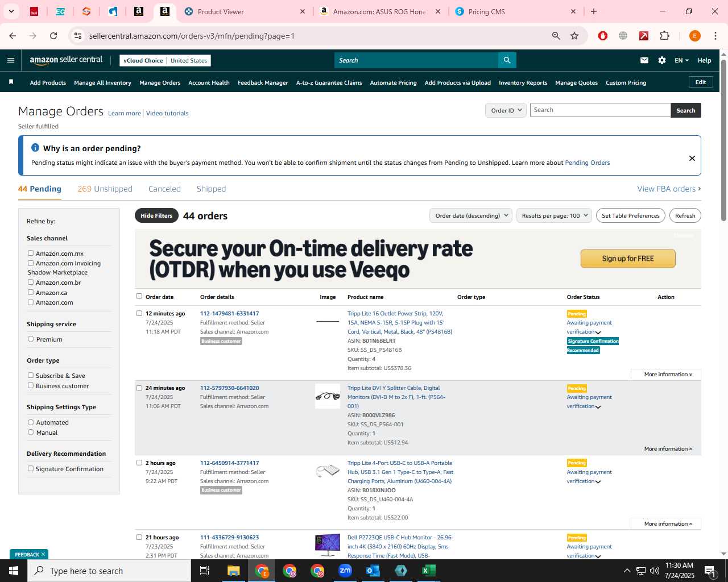This screenshot has width=728, height=582.
Task: Open File Explorer from taskbar
Action: pos(234,571)
